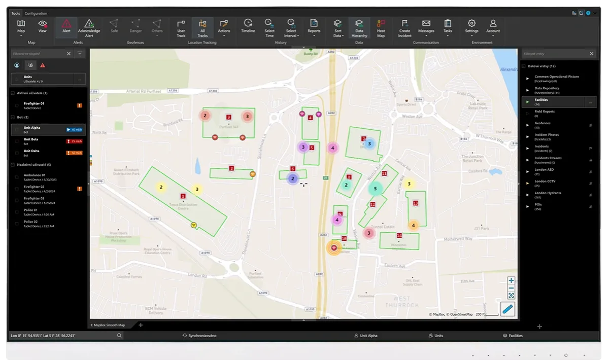Zoom in using the map plus button
Screen dimensions: 609x364
(x=511, y=280)
